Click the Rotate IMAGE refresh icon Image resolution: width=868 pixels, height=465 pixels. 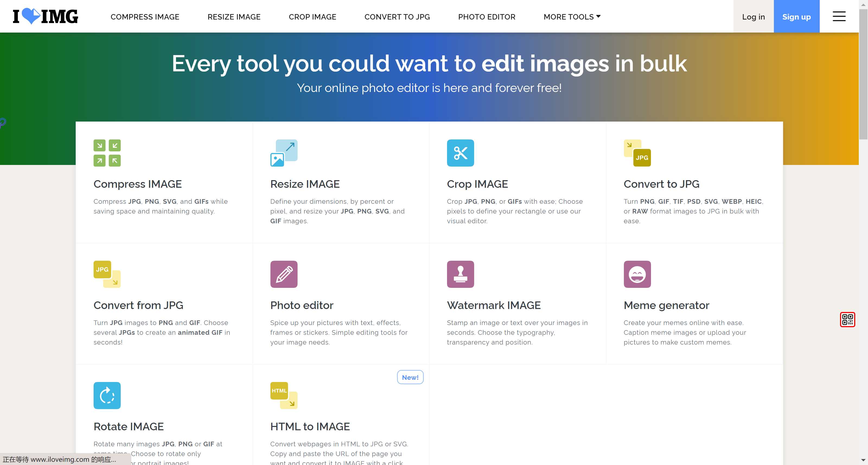pyautogui.click(x=107, y=395)
